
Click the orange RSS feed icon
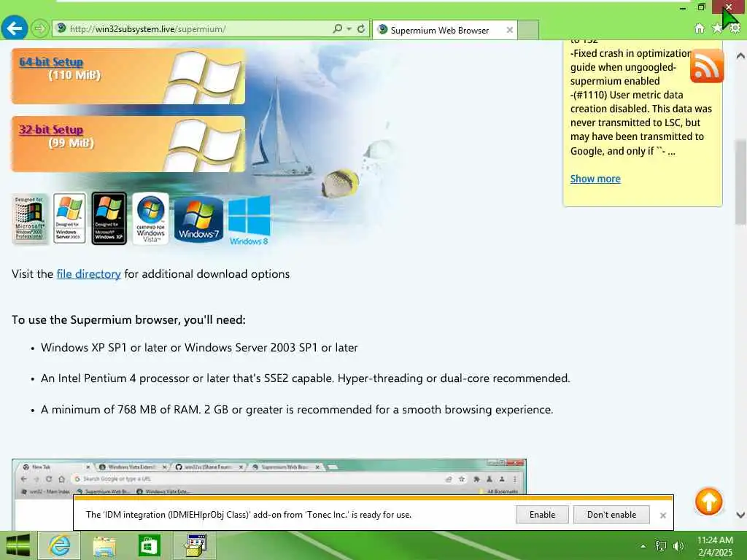tap(706, 66)
